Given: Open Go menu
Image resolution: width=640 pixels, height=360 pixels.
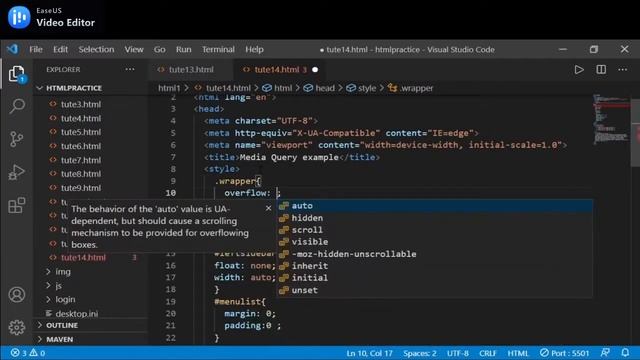Looking at the screenshot, I should (160, 49).
